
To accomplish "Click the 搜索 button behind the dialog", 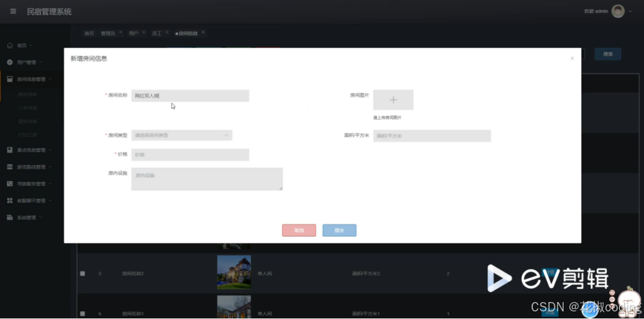I will click(x=608, y=54).
